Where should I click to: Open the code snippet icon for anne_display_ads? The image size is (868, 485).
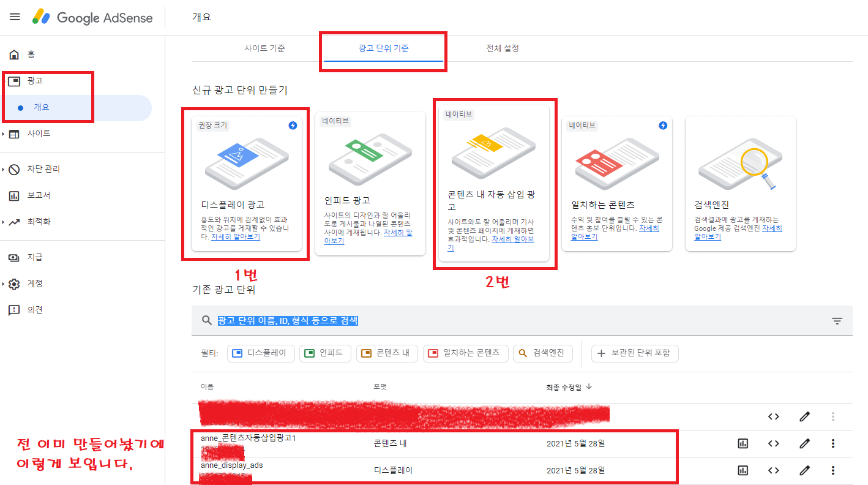click(x=773, y=470)
